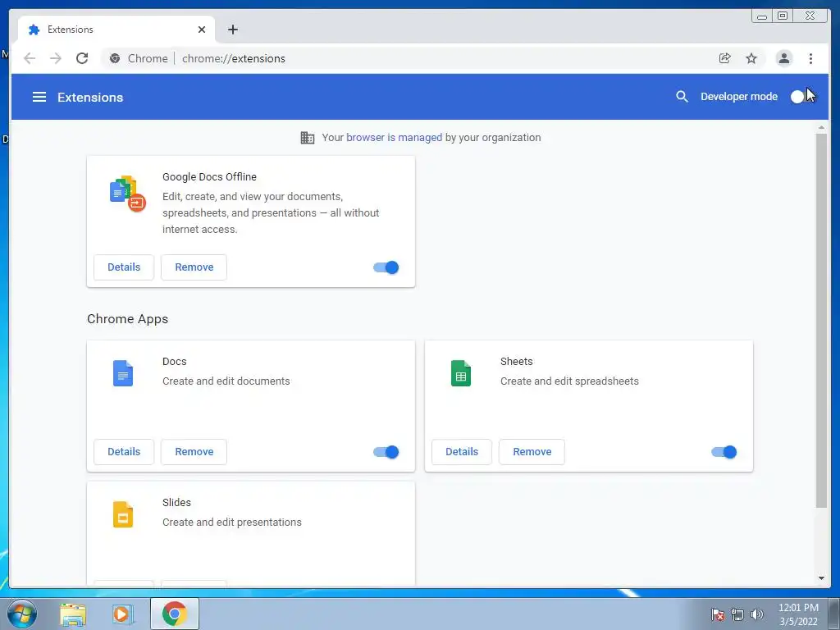Screen dimensions: 840x630
Task: Click the browser forward arrow
Action: (56, 58)
